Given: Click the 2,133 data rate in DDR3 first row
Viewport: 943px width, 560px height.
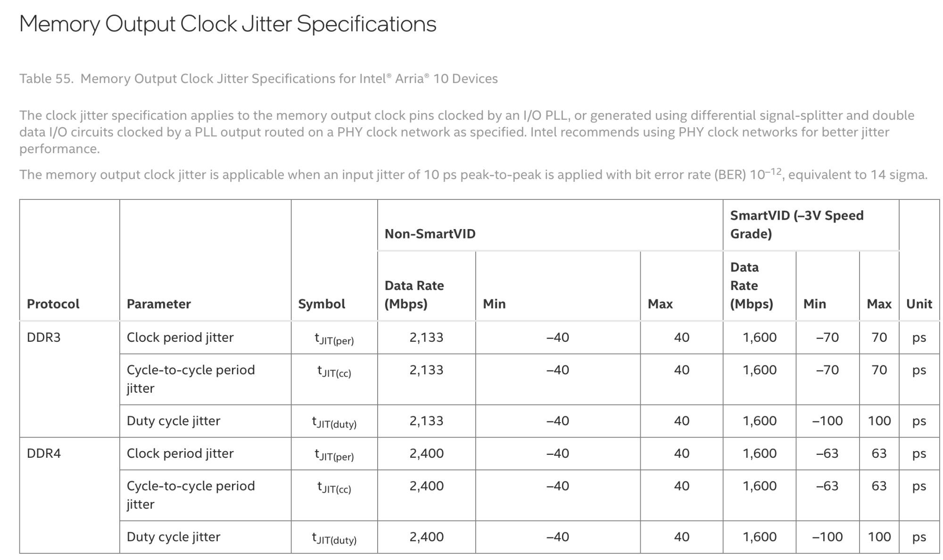Looking at the screenshot, I should [426, 338].
